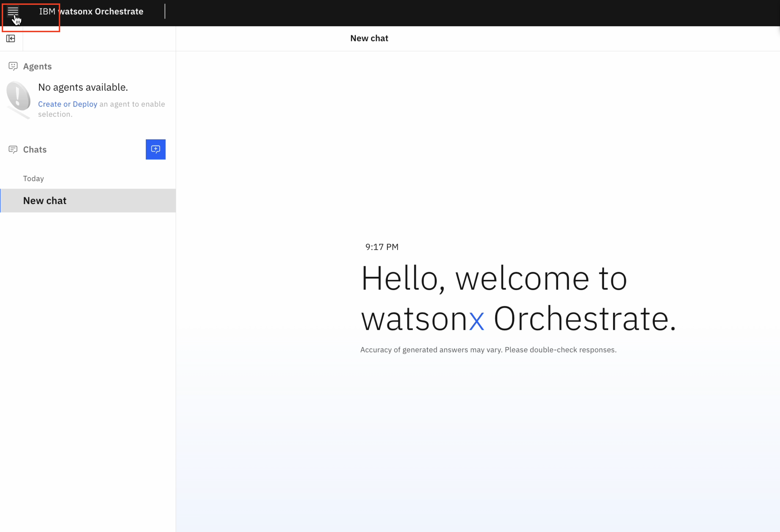Click the 9:17 PM timestamp
Image resolution: width=780 pixels, height=532 pixels.
click(x=382, y=247)
